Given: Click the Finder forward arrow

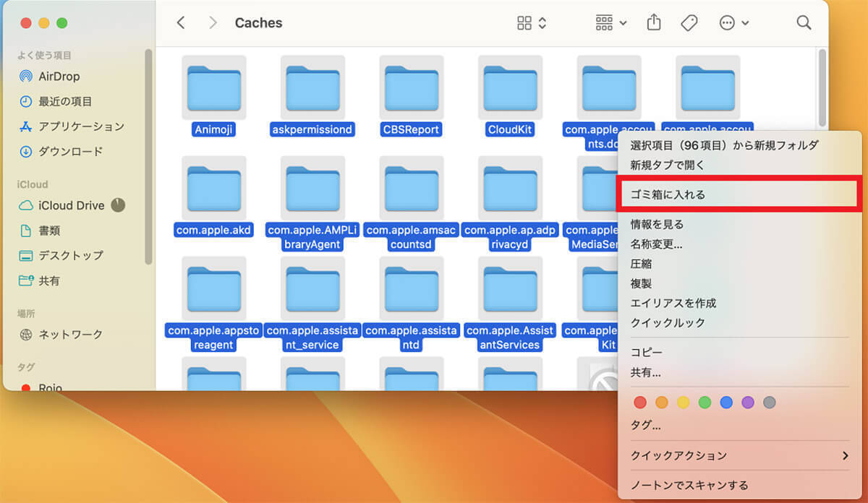Looking at the screenshot, I should click(213, 23).
